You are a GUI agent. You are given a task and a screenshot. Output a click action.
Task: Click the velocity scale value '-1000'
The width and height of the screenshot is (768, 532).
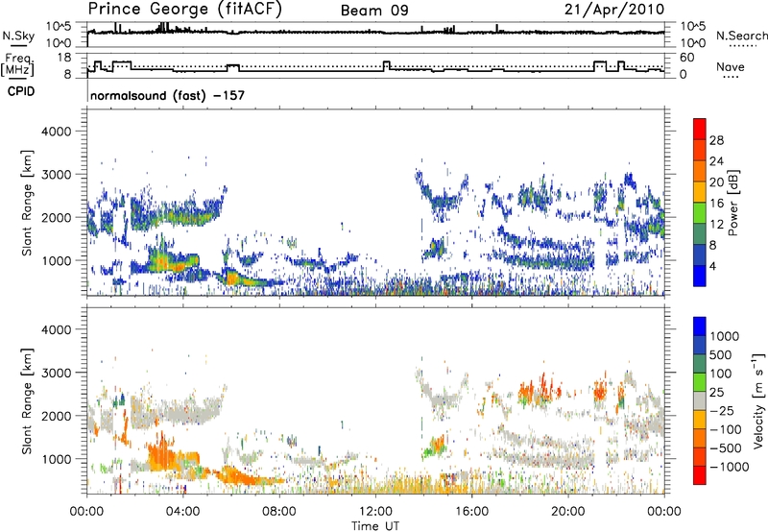click(x=730, y=467)
